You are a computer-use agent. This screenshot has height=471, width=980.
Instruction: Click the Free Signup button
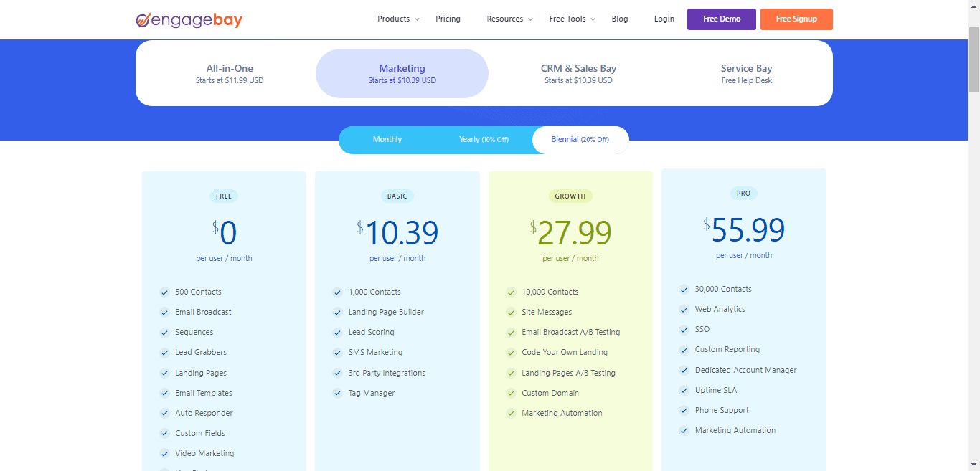[x=796, y=19]
